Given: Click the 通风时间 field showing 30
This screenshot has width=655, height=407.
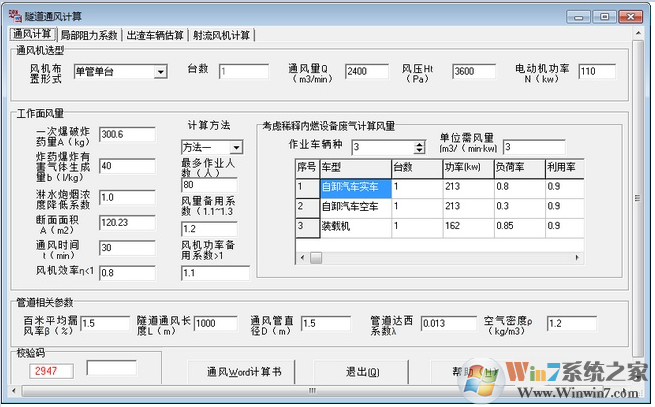Looking at the screenshot, I should tap(127, 248).
